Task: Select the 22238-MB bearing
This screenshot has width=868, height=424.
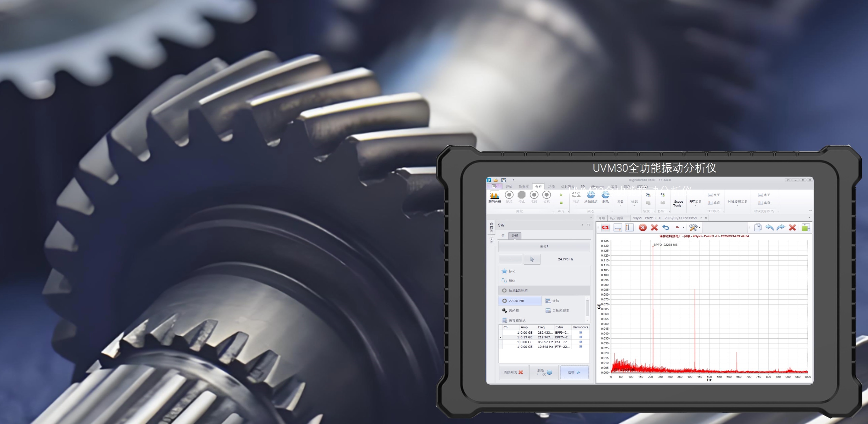Action: pyautogui.click(x=520, y=301)
